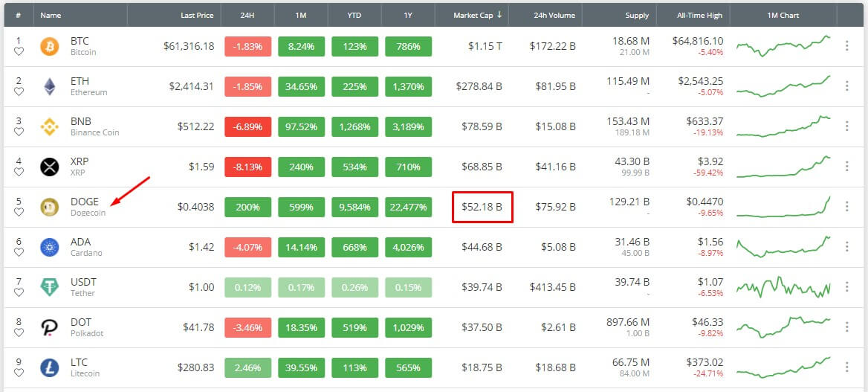Image resolution: width=868 pixels, height=392 pixels.
Task: Sort by the 1M column header
Action: (301, 15)
